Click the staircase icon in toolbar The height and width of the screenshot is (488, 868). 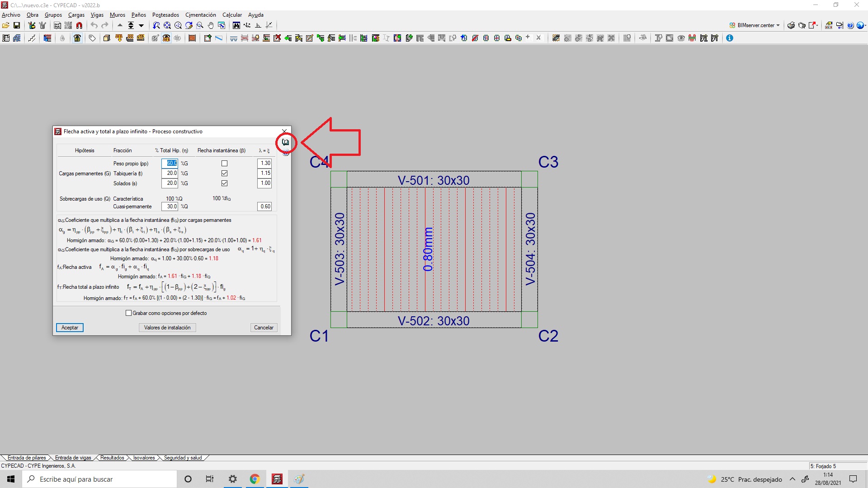pyautogui.click(x=32, y=38)
